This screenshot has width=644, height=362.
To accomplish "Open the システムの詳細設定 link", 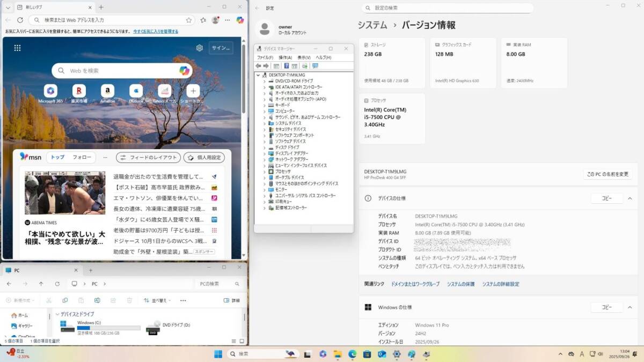I will [500, 284].
